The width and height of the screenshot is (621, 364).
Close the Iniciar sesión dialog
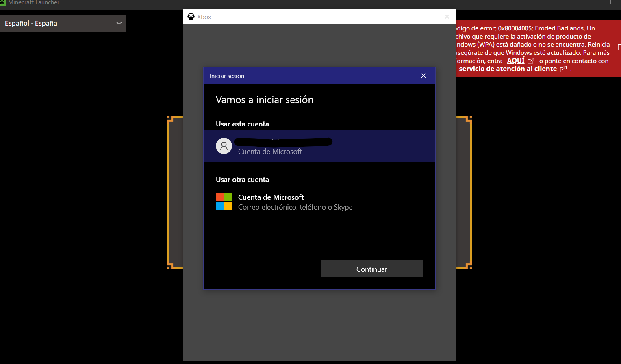[x=423, y=76]
